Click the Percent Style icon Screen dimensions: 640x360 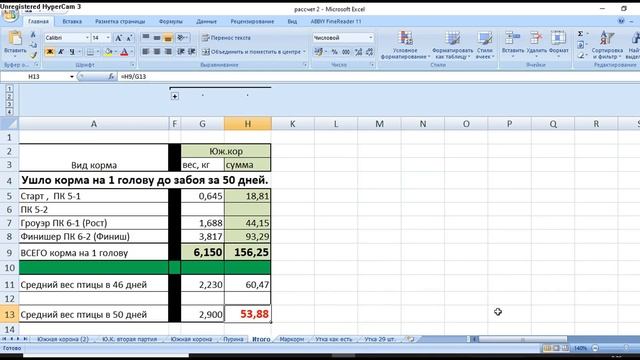(335, 52)
